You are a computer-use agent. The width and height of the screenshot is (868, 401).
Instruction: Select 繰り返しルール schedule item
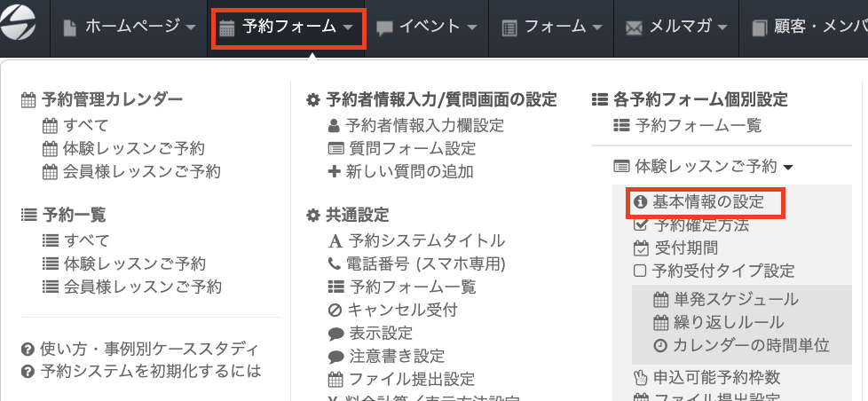coord(729,322)
